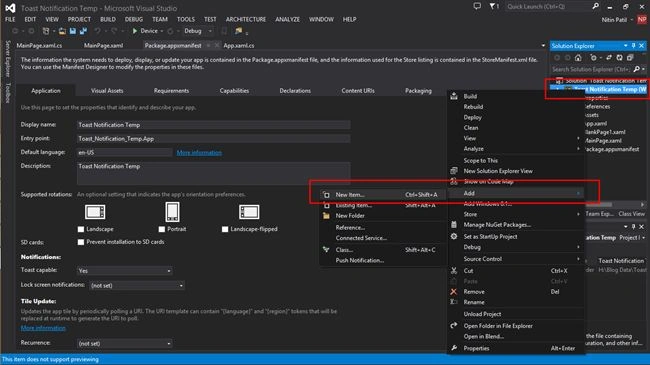Click the Quick Launch magnifier icon

tap(595, 6)
